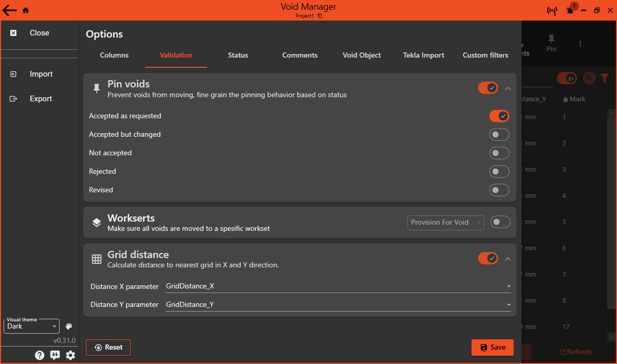Screen dimensions: 617x364
Task: Click the back arrow in the title bar
Action: (9, 10)
